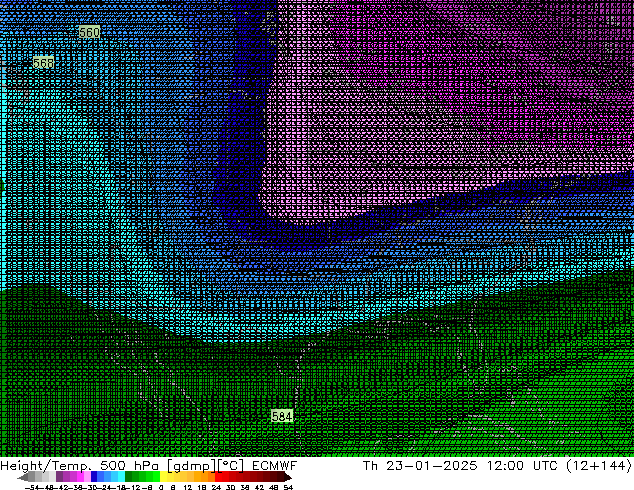Viewport: 634px width, 490px height.
Task: Click the -54 legend value
Action: (x=32, y=487)
